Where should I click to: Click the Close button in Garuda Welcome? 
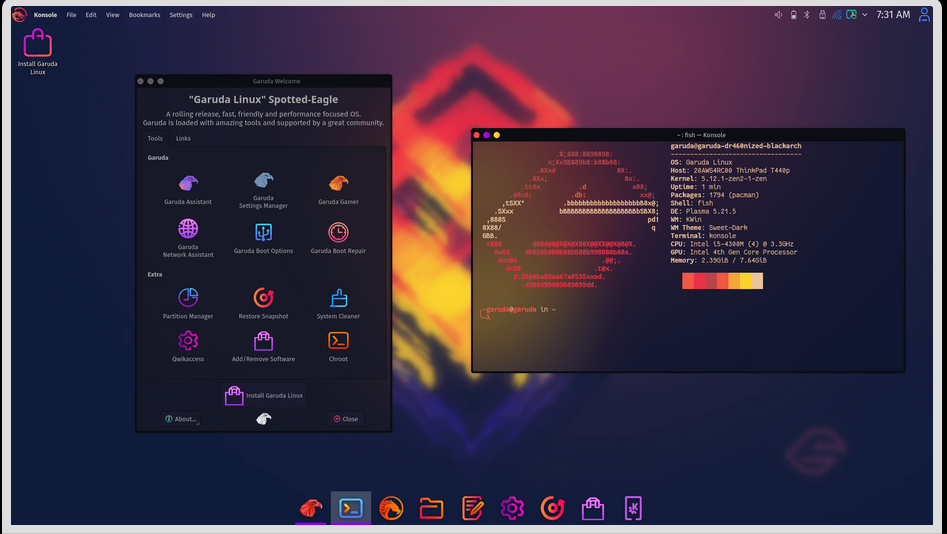point(346,419)
